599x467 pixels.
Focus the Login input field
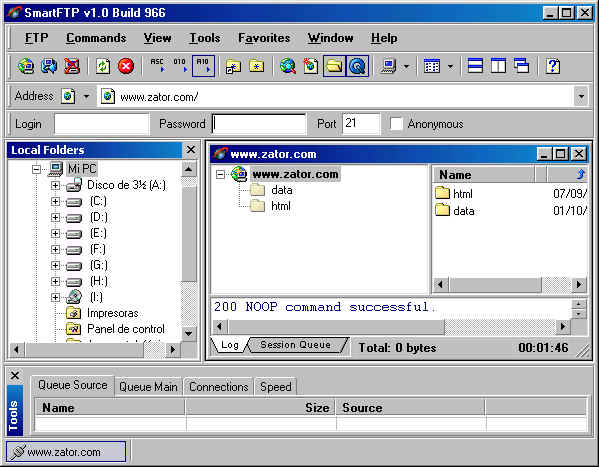pos(101,124)
